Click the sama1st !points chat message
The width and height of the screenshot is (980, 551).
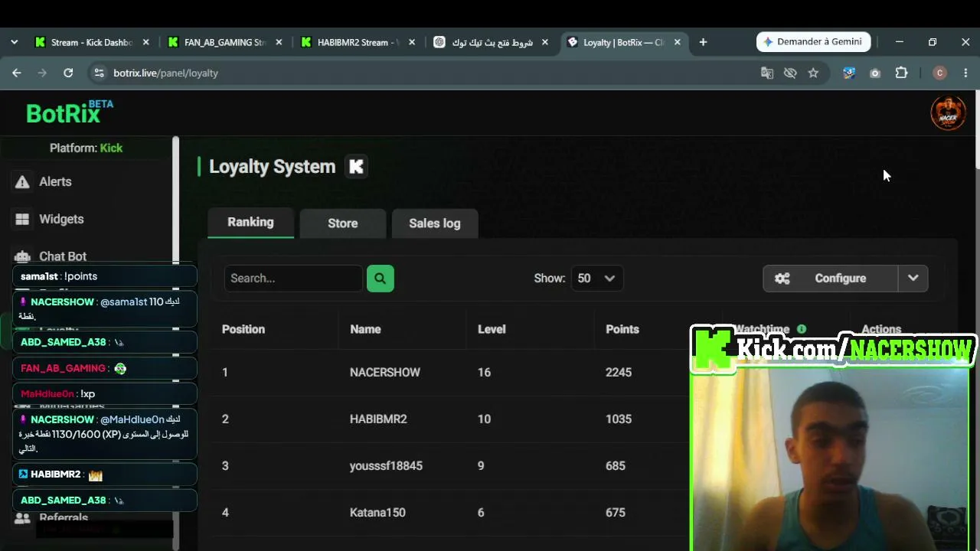click(105, 276)
